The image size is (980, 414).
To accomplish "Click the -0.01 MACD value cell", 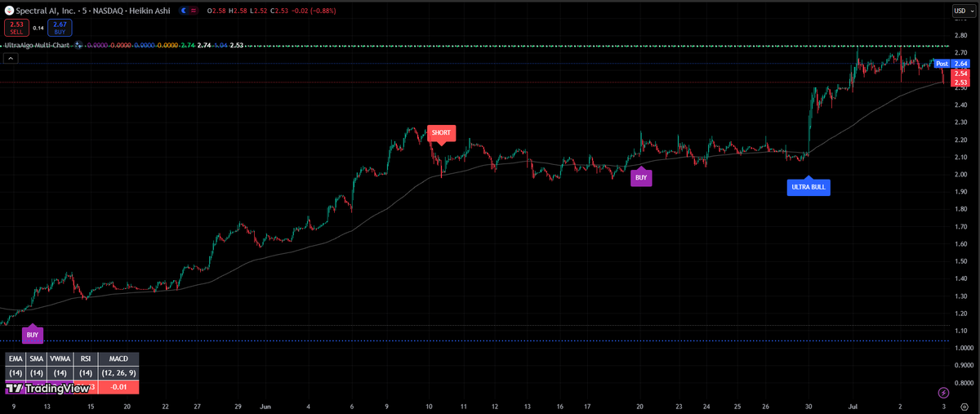I will pyautogui.click(x=118, y=387).
